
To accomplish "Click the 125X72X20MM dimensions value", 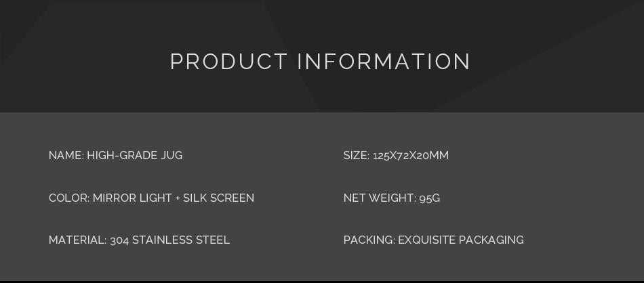I will [x=411, y=156].
